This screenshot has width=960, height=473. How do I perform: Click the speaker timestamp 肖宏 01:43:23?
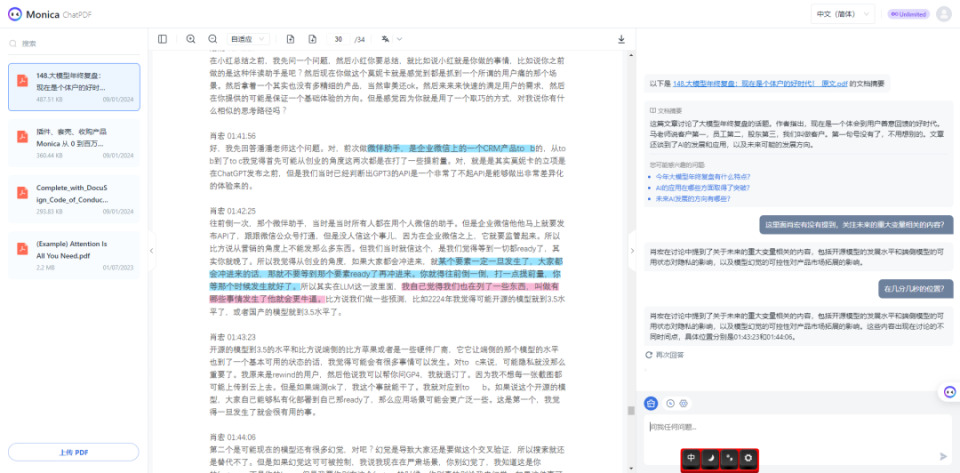(233, 337)
